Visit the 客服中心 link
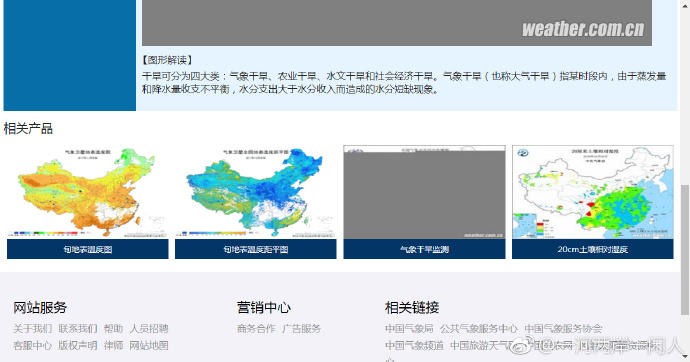This screenshot has height=362, width=690. coord(33,345)
